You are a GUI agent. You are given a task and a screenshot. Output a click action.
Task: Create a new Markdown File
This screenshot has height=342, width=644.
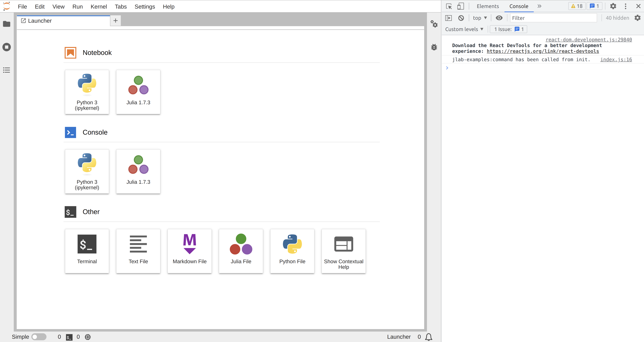pos(190,251)
